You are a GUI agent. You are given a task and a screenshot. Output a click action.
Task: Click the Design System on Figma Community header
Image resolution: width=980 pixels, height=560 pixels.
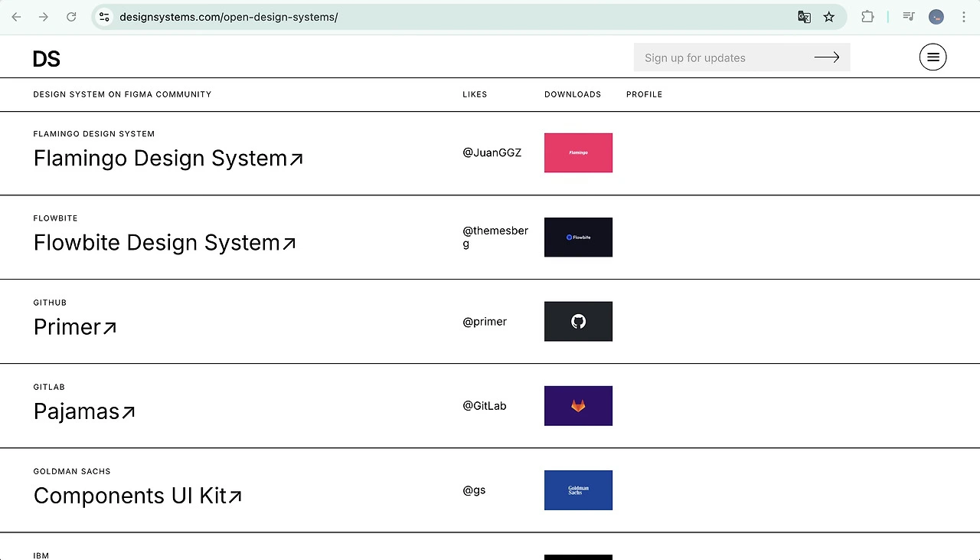pos(122,94)
